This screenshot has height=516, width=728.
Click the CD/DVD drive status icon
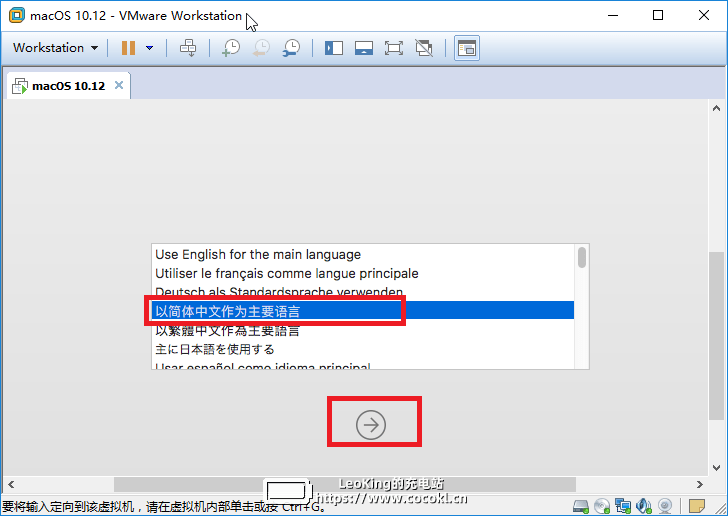click(x=602, y=506)
